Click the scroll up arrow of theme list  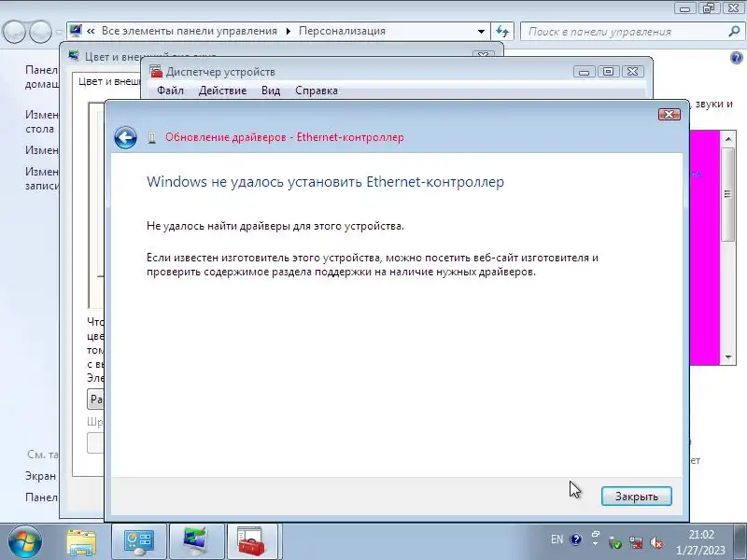pyautogui.click(x=728, y=139)
